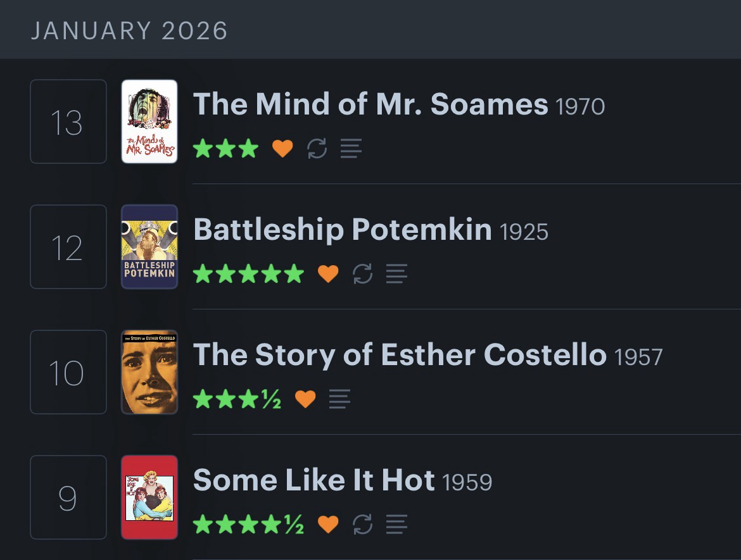Click the rewatch icon for Battleship Potemkin
Screen dimensions: 741x560
(x=362, y=274)
